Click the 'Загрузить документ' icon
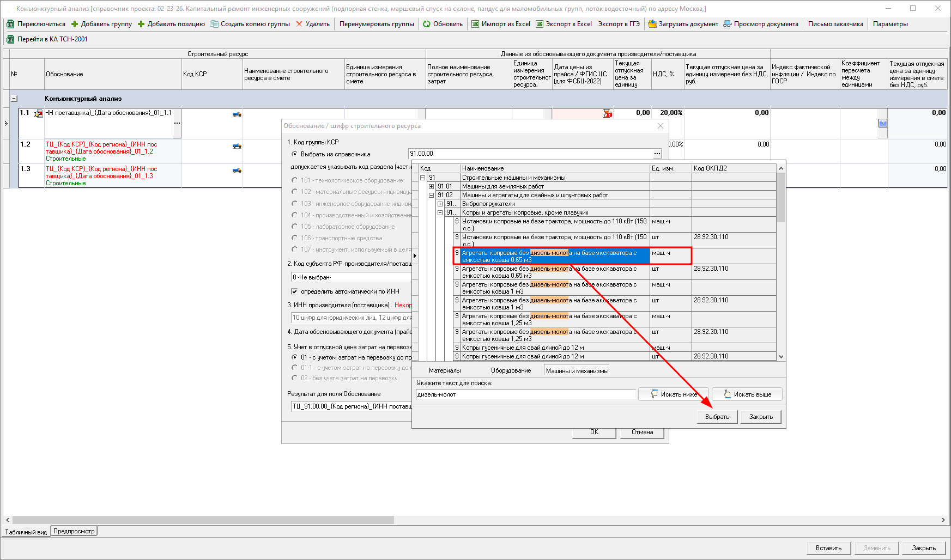The width and height of the screenshot is (951, 560). 652,24
